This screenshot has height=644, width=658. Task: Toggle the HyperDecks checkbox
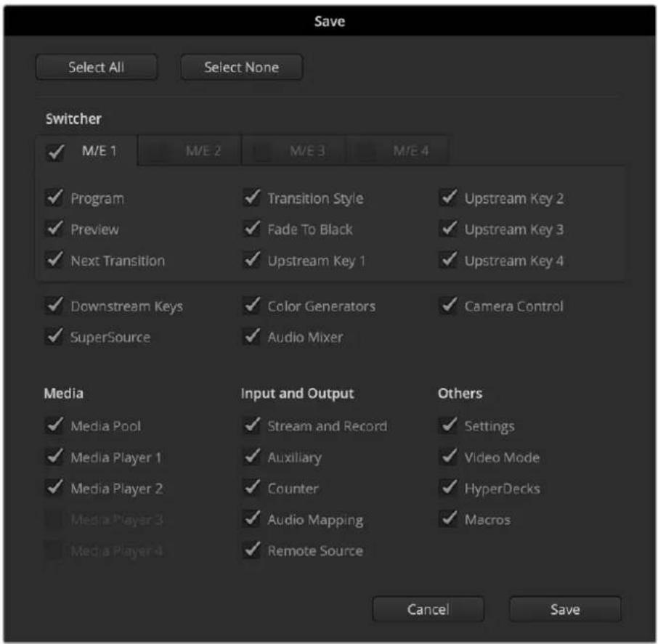pos(449,488)
